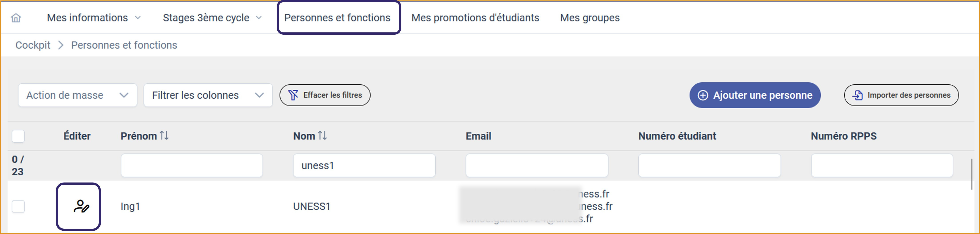
Task: Open the Action de masse dropdown
Action: (77, 95)
